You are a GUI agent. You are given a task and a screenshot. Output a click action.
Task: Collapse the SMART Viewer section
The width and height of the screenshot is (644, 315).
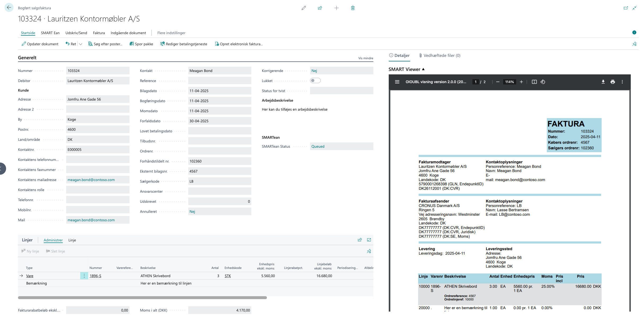(x=423, y=69)
